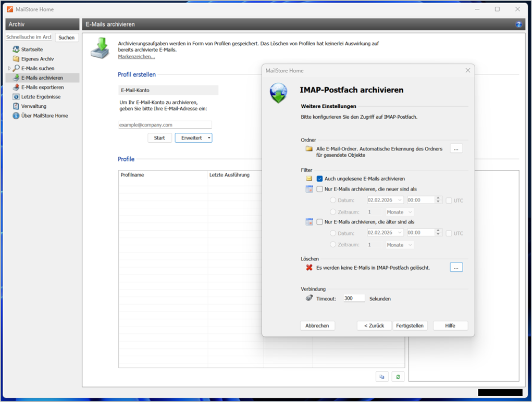Expand the E-Mails suchen tree node

[9, 68]
